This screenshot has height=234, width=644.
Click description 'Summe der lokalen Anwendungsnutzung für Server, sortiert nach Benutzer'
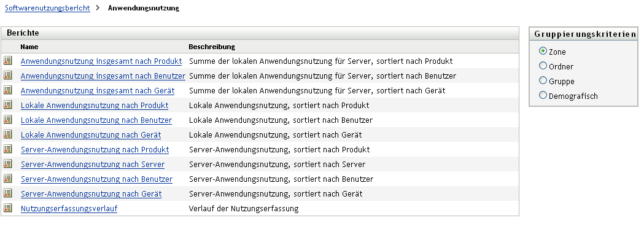[x=322, y=76]
